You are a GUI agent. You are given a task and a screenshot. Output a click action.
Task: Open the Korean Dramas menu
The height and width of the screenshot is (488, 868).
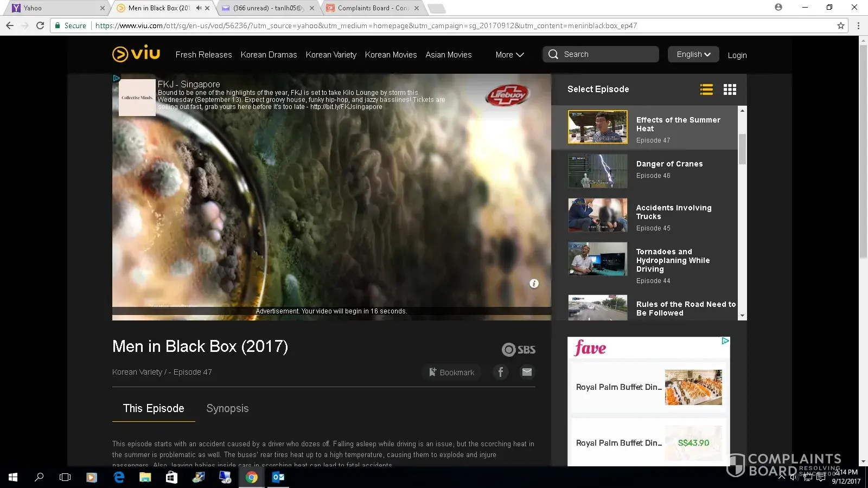click(269, 55)
